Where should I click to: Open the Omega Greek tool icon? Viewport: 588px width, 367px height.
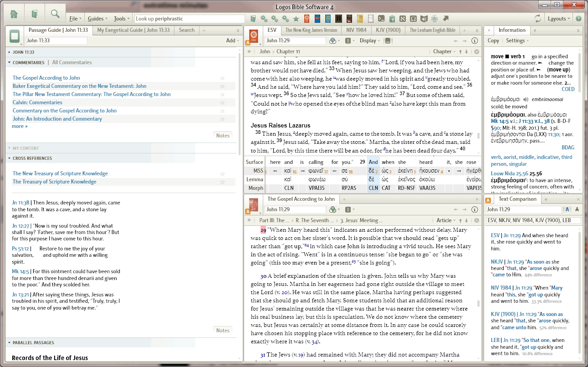[x=413, y=19]
